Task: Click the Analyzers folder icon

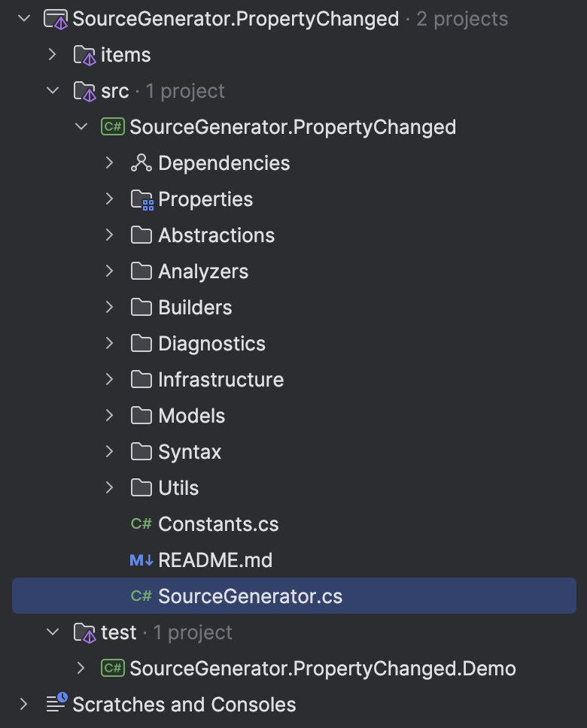Action: [141, 271]
